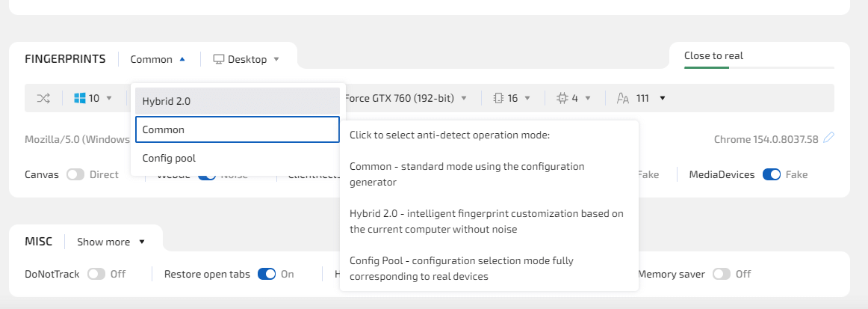The height and width of the screenshot is (309, 868).
Task: Open the GTX 760 video card dropdown
Action: (464, 98)
